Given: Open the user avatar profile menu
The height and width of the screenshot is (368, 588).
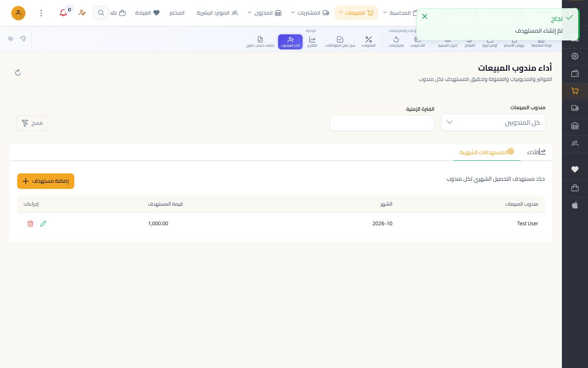Looking at the screenshot, I should click(x=18, y=13).
